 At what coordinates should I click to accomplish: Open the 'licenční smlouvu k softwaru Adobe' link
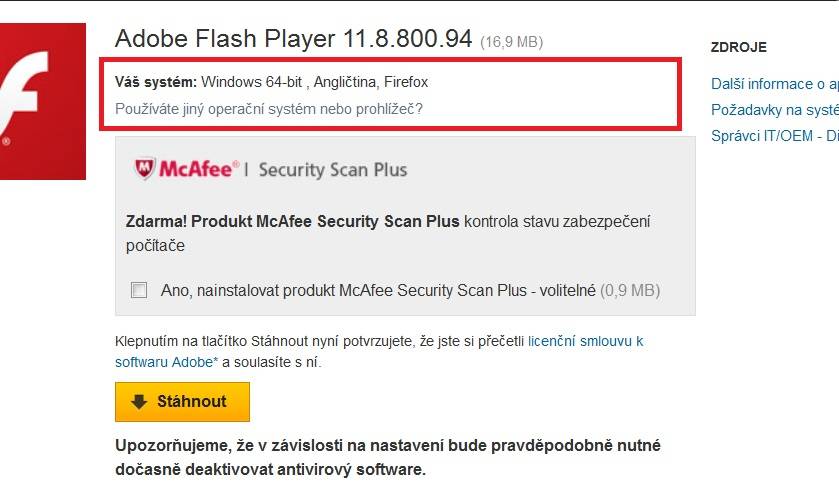[379, 352]
